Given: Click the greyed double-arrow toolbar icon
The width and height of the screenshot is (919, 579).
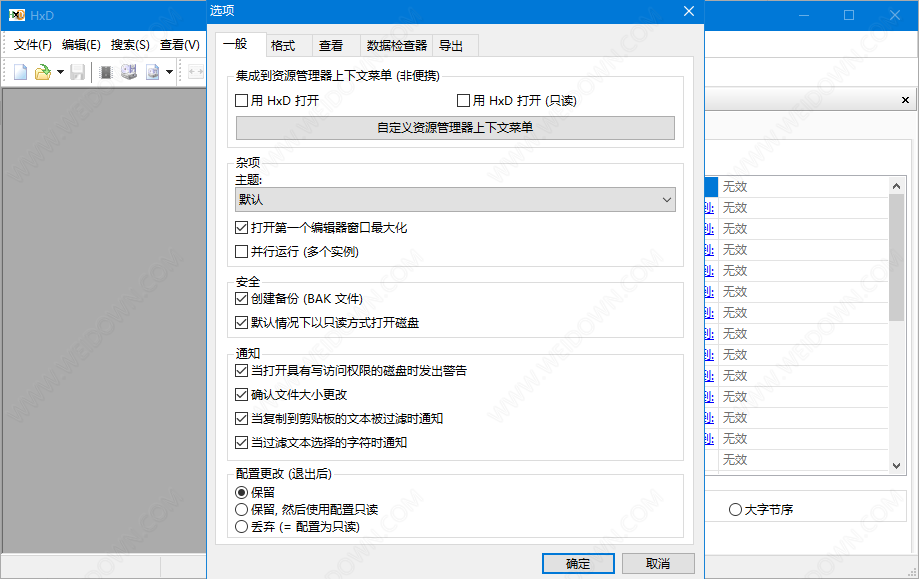Looking at the screenshot, I should click(196, 72).
